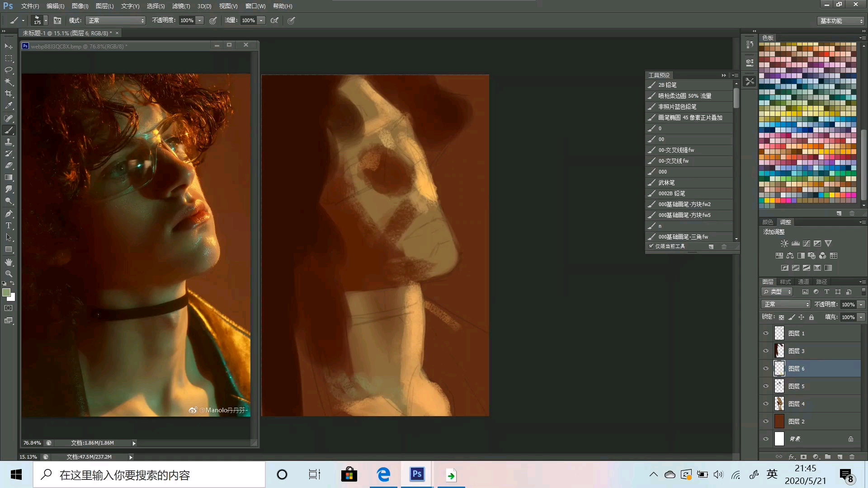Select the Hand tool
The image size is (868, 488).
coord(9,262)
